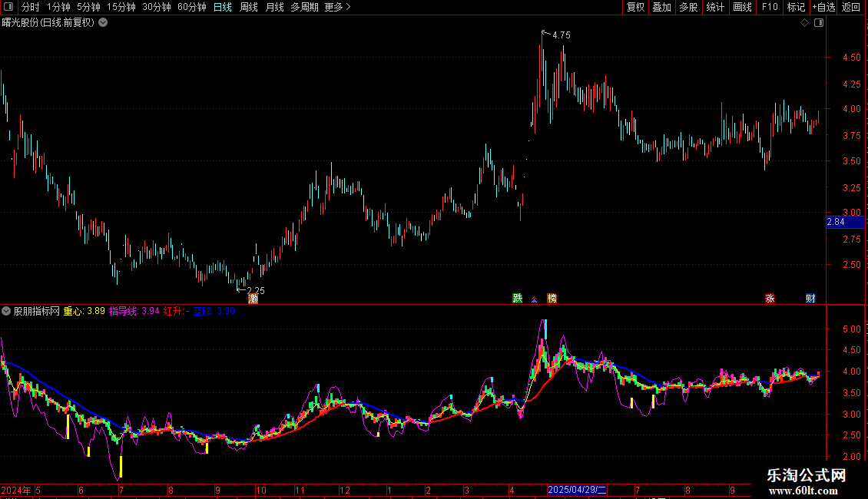Open the 多股 multi-stock view
This screenshot has width=868, height=499.
coord(688,7)
